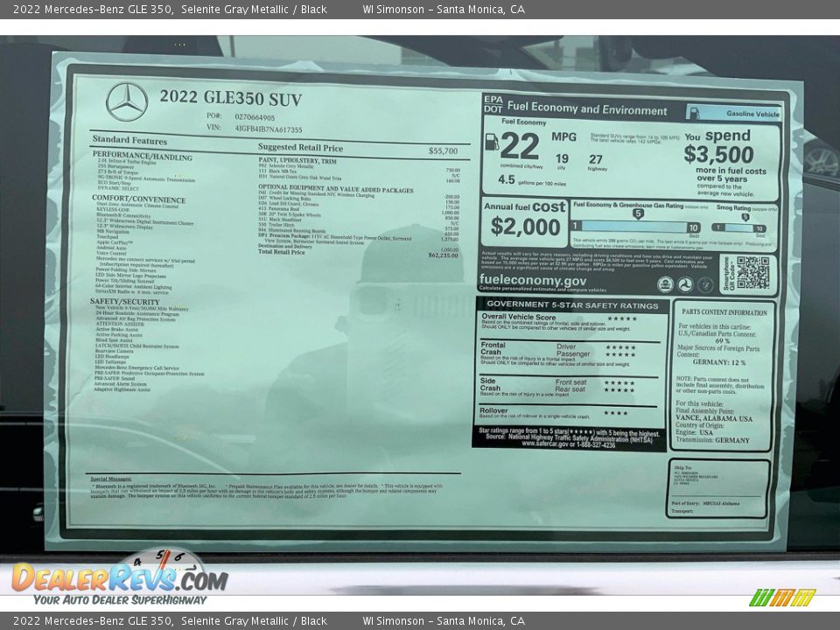This screenshot has height=630, width=840.
Task: Click the 'Overall Vehicle Score' row
Action: point(570,323)
